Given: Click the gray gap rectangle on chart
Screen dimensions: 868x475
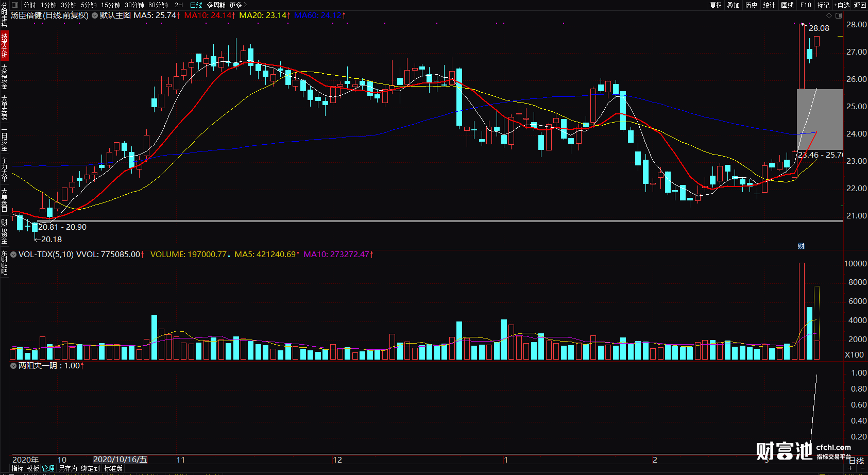Looking at the screenshot, I should click(x=820, y=120).
